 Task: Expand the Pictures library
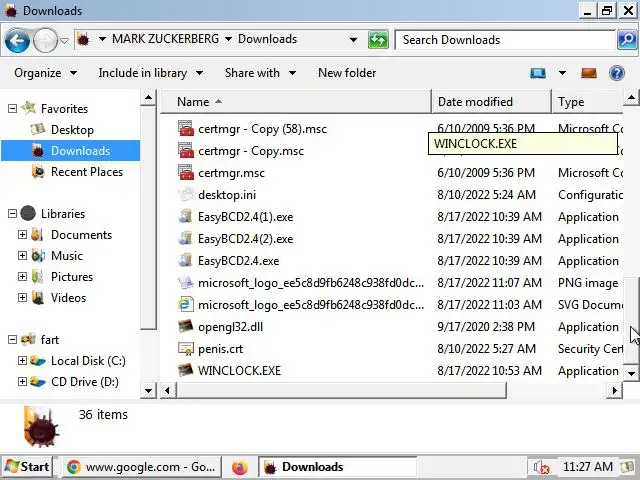(22, 277)
